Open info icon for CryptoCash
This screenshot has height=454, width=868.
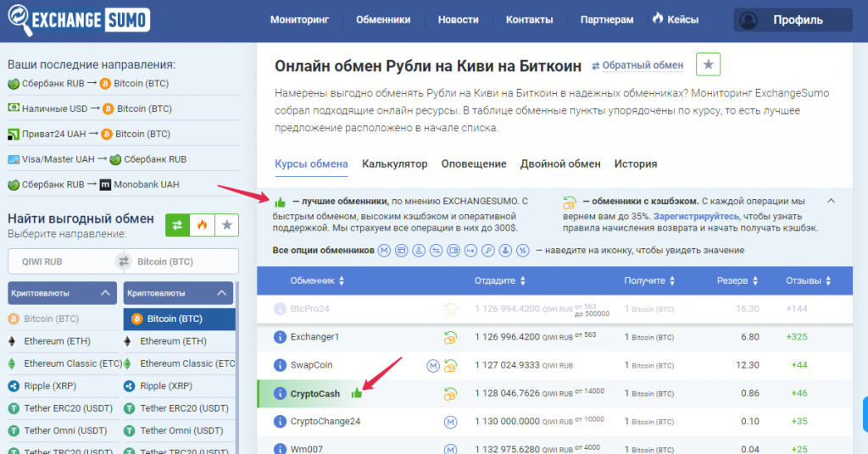point(280,394)
